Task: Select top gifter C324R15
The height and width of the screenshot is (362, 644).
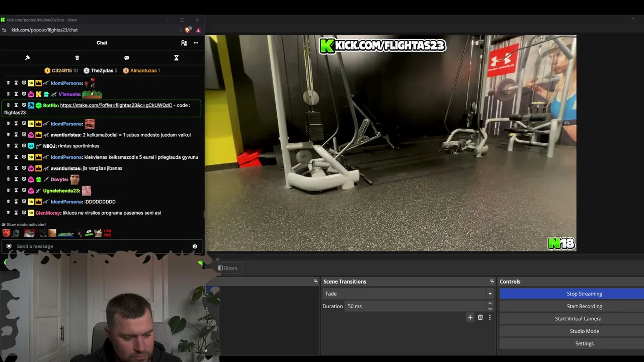Action: pos(61,70)
